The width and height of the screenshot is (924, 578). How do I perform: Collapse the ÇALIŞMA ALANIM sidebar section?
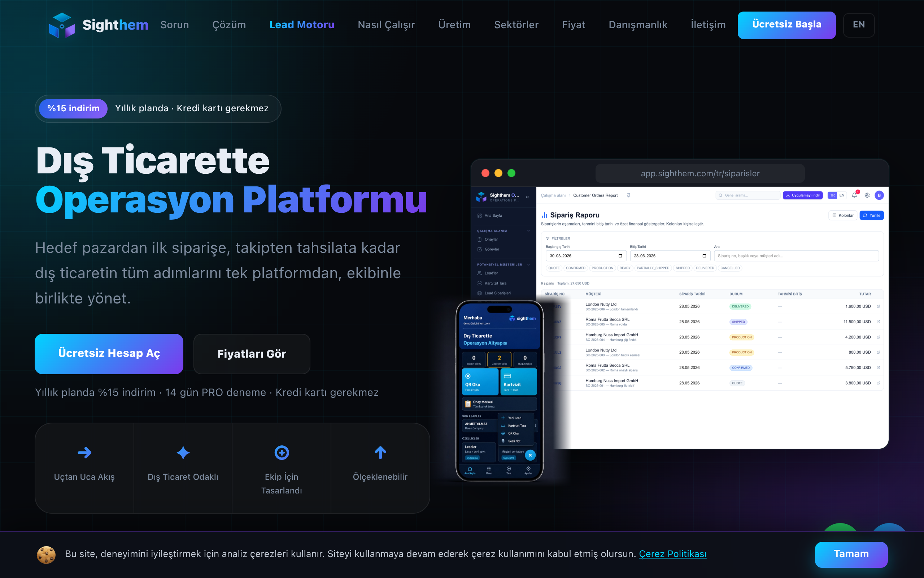point(528,231)
